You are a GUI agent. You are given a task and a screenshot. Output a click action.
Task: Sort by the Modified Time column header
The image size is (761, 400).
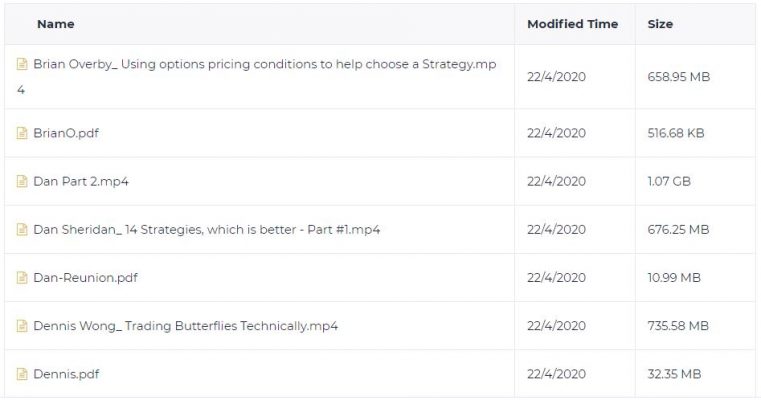click(573, 24)
